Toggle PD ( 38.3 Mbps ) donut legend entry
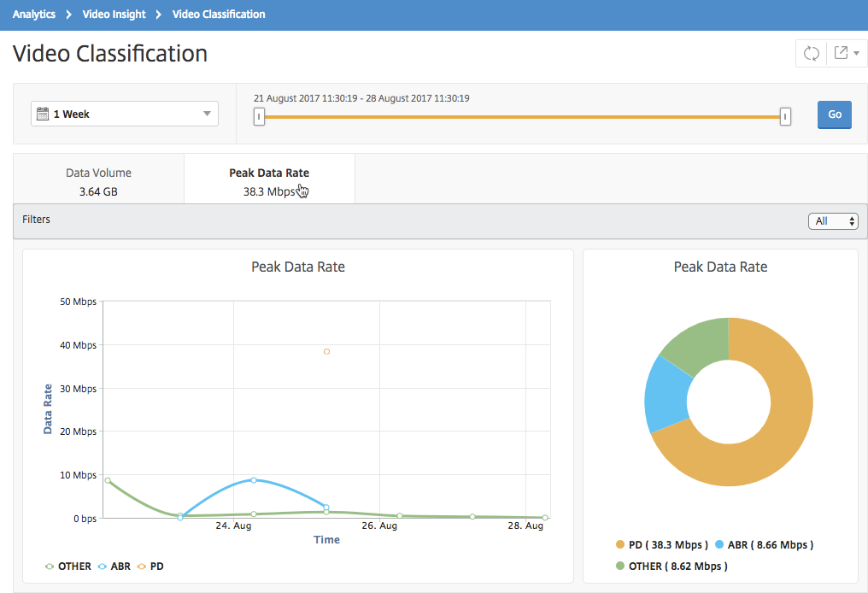868x593 pixels. click(661, 545)
